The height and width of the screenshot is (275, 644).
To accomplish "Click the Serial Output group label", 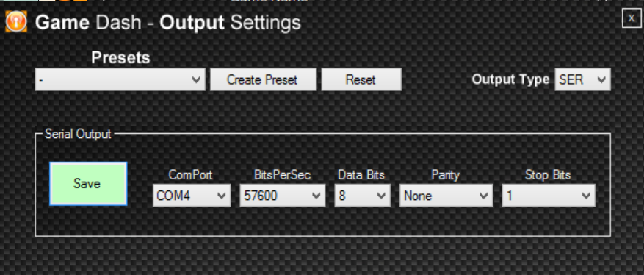I will coord(78,134).
